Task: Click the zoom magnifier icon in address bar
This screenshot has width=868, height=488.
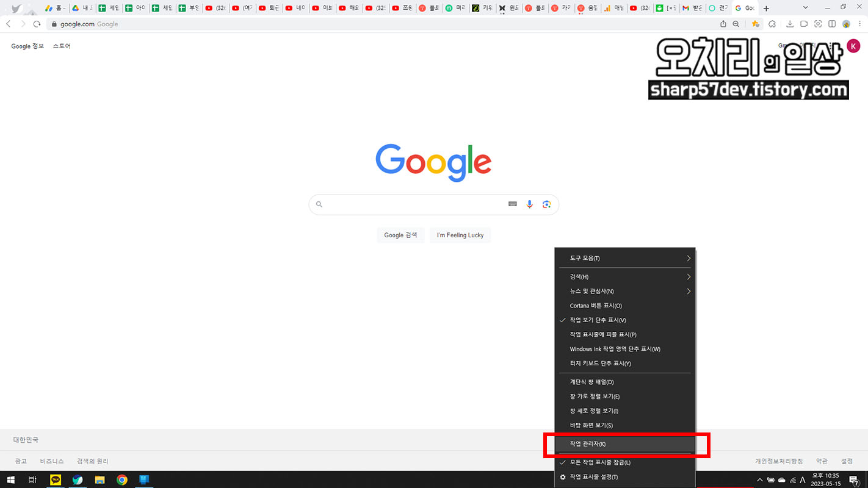Action: (736, 24)
